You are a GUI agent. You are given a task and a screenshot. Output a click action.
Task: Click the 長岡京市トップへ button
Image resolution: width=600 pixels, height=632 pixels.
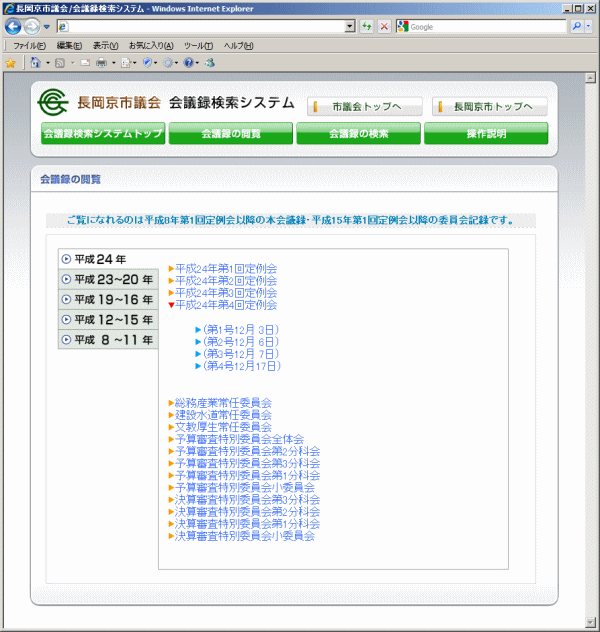pyautogui.click(x=490, y=106)
